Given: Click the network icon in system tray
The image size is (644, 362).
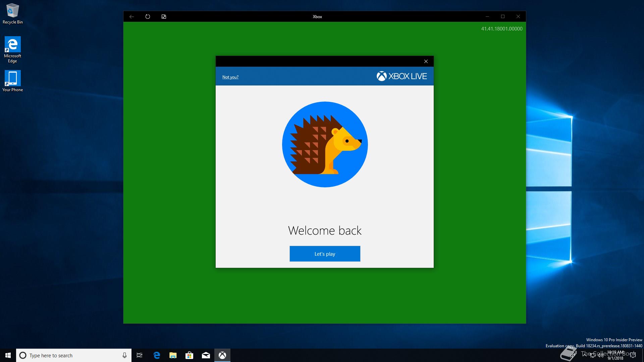Looking at the screenshot, I should click(x=592, y=355).
